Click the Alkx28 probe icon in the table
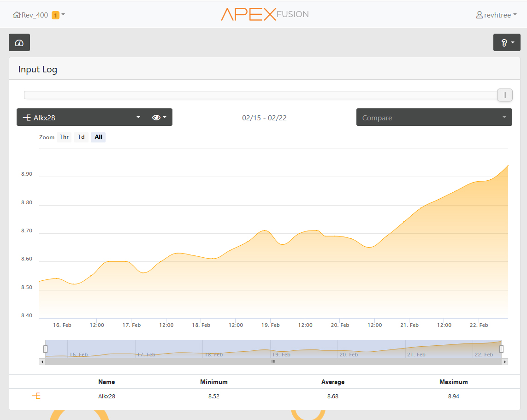Screen dimensions: 527x420 (x=36, y=396)
